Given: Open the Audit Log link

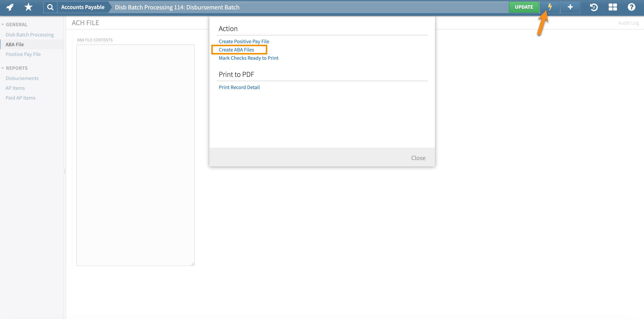Looking at the screenshot, I should (x=629, y=23).
